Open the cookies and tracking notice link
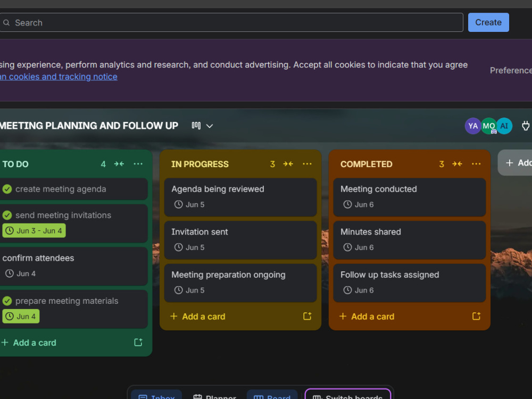The height and width of the screenshot is (399, 532). (x=59, y=77)
